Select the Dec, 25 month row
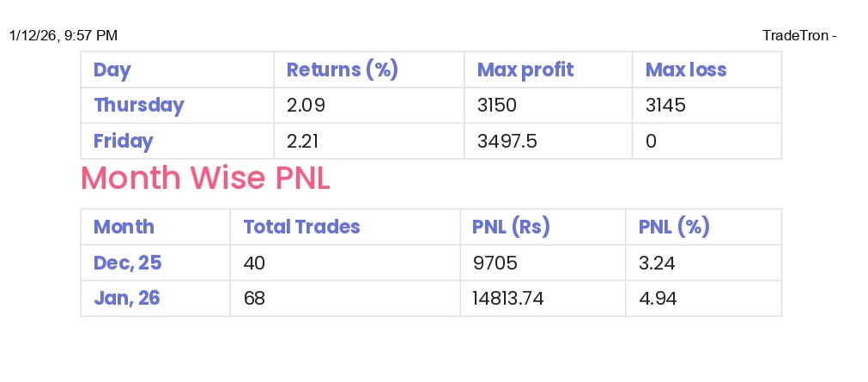Viewport: 868px width, 382px height. [x=127, y=263]
